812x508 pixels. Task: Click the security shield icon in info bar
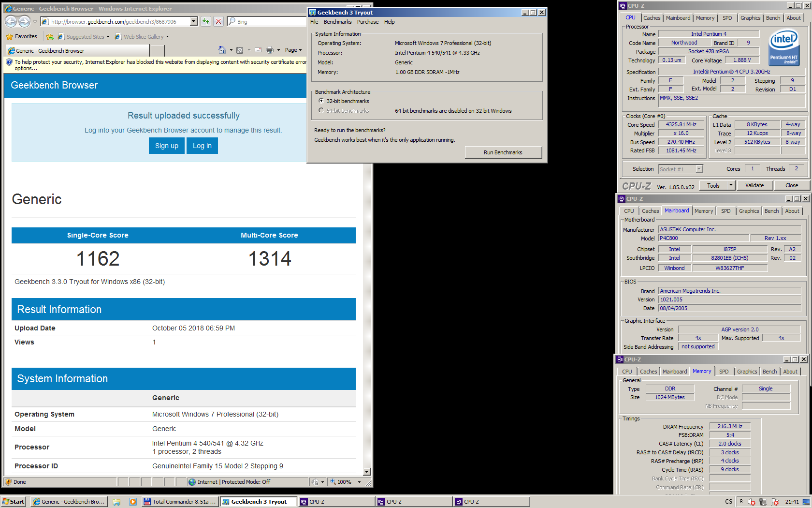9,62
